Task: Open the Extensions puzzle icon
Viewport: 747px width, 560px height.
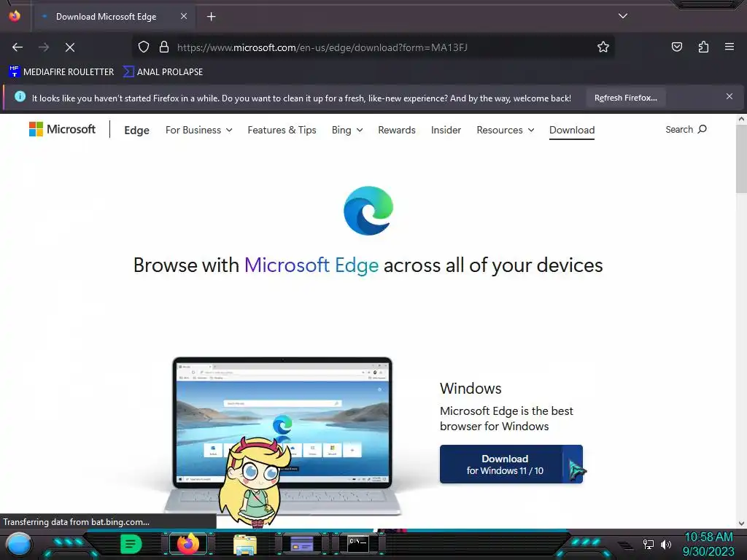Action: (703, 47)
